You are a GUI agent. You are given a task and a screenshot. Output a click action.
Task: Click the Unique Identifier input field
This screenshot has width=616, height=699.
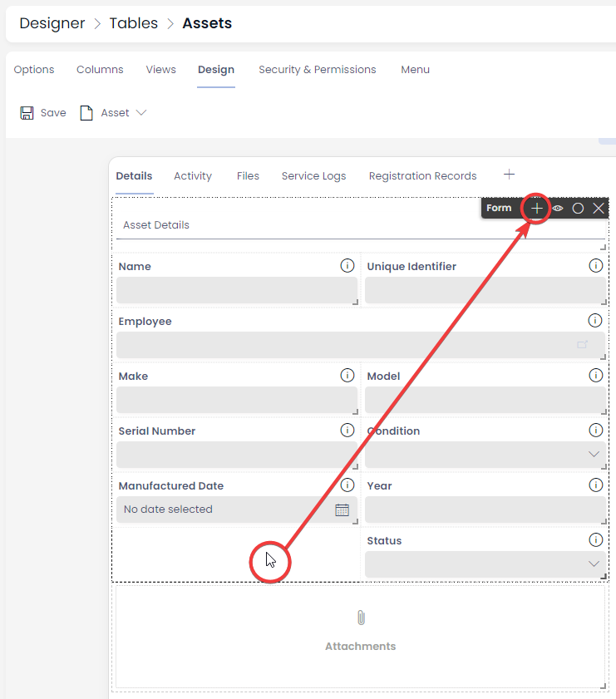[485, 290]
